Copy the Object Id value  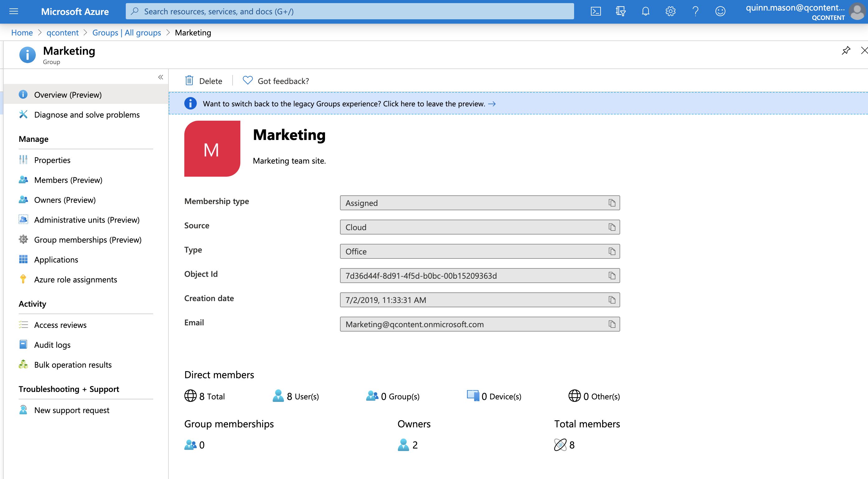(612, 276)
